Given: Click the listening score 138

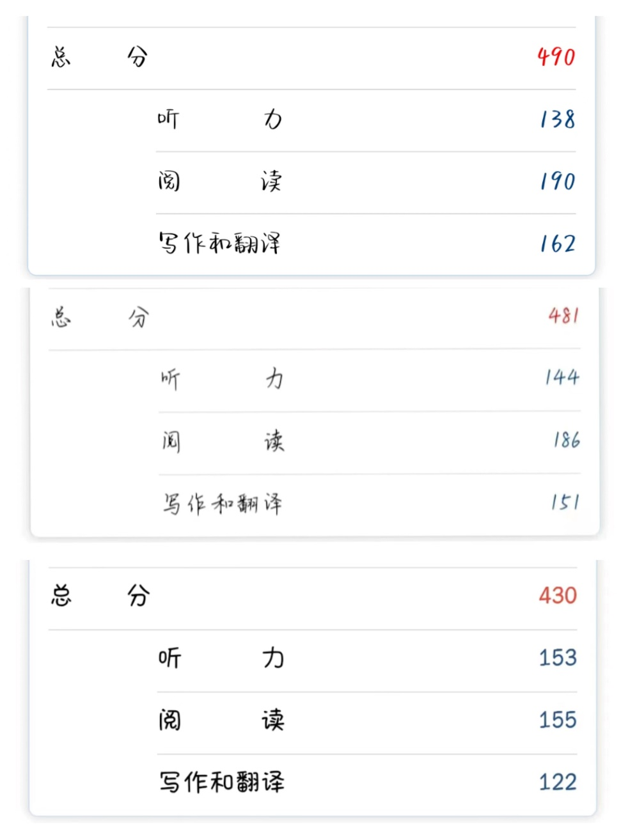Looking at the screenshot, I should click(x=556, y=120).
